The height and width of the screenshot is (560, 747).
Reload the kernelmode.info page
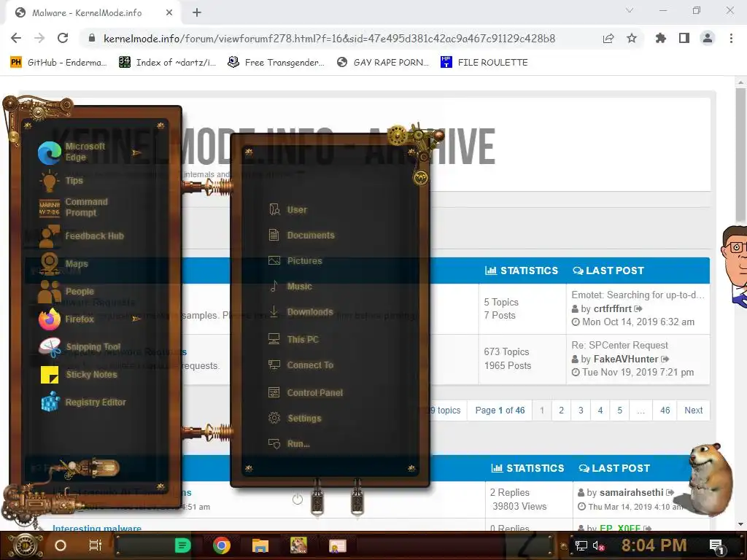[x=63, y=38]
